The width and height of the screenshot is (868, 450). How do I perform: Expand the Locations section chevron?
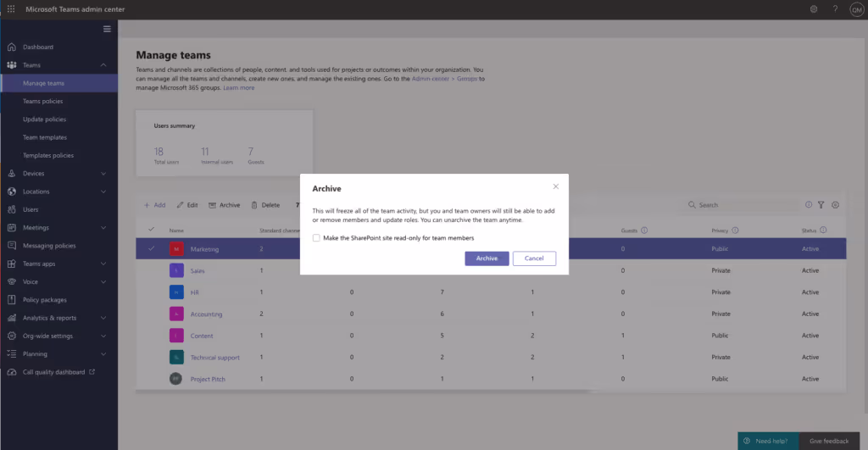point(103,192)
